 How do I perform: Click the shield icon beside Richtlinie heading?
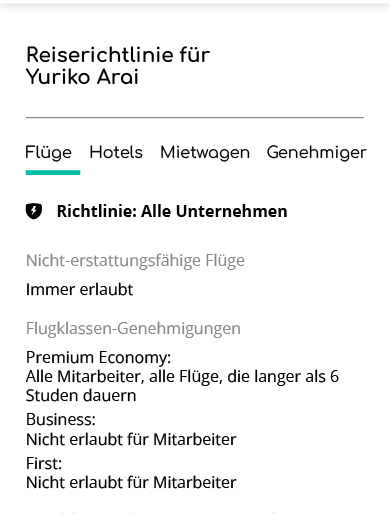point(34,211)
